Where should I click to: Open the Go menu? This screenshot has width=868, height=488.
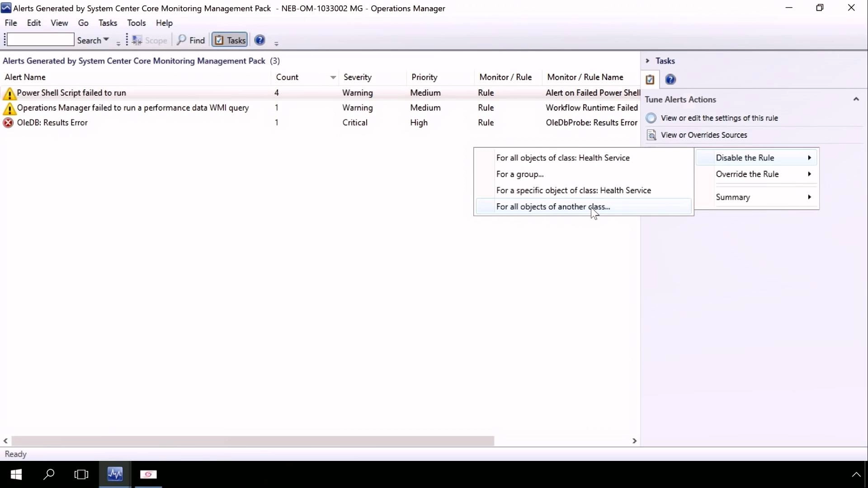[x=83, y=23]
